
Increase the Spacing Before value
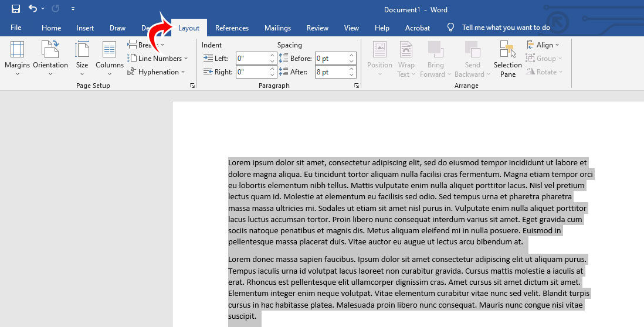pos(351,56)
